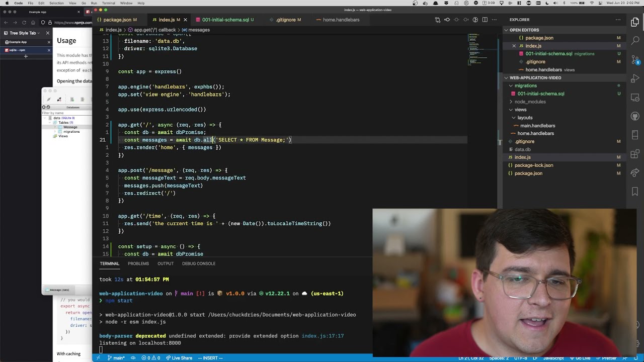The height and width of the screenshot is (362, 644).
Task: Open the Apple menu
Action: click(7, 3)
